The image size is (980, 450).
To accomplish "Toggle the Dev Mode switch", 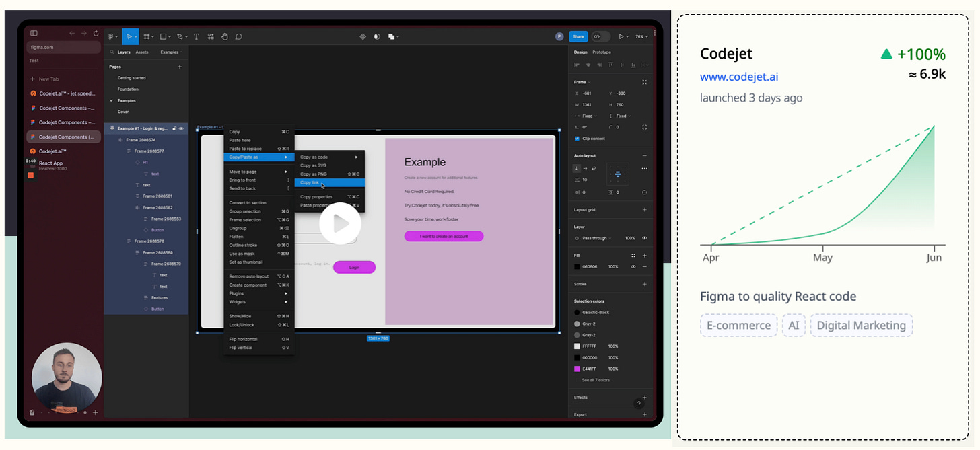I will pyautogui.click(x=600, y=36).
